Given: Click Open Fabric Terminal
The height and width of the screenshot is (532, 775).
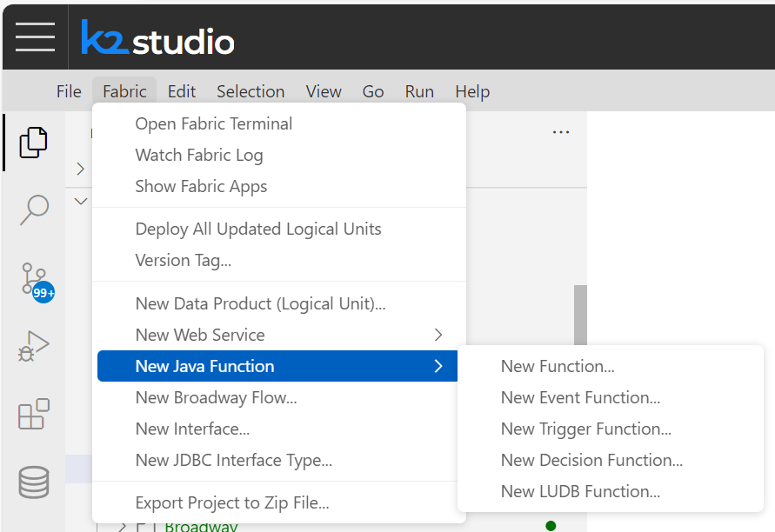Looking at the screenshot, I should pyautogui.click(x=213, y=123).
